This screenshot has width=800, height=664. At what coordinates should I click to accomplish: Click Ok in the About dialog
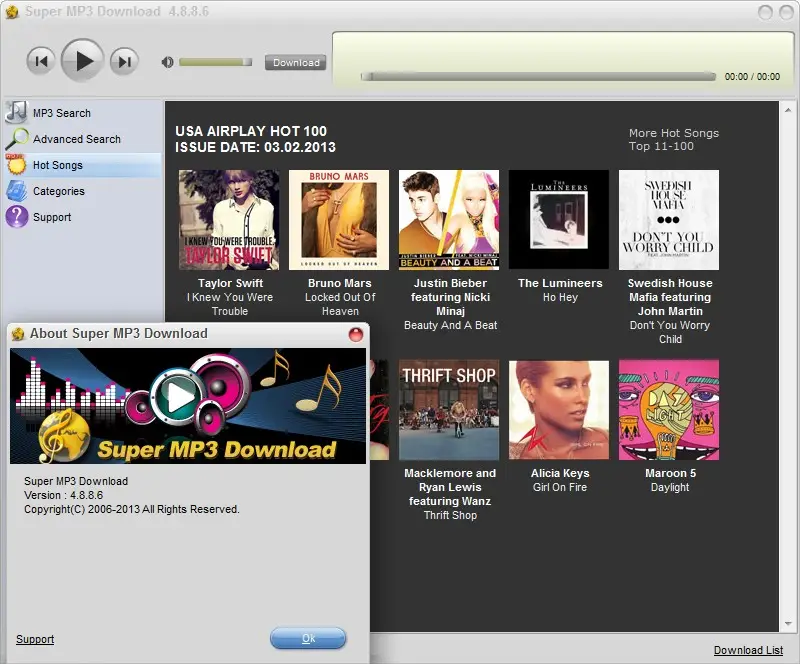click(308, 638)
